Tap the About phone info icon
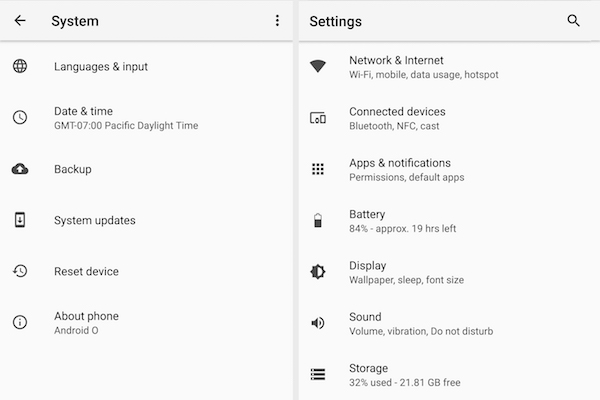 tap(20, 322)
